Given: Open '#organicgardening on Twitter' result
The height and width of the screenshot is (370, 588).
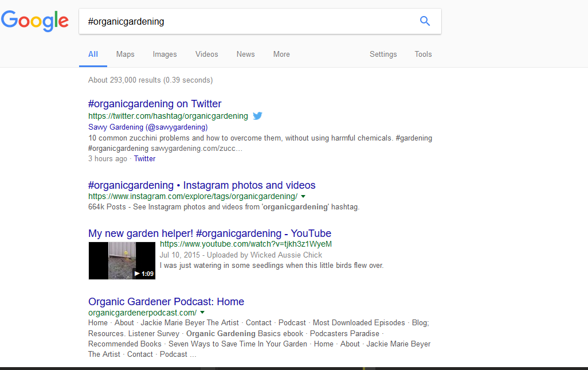Looking at the screenshot, I should click(x=155, y=104).
